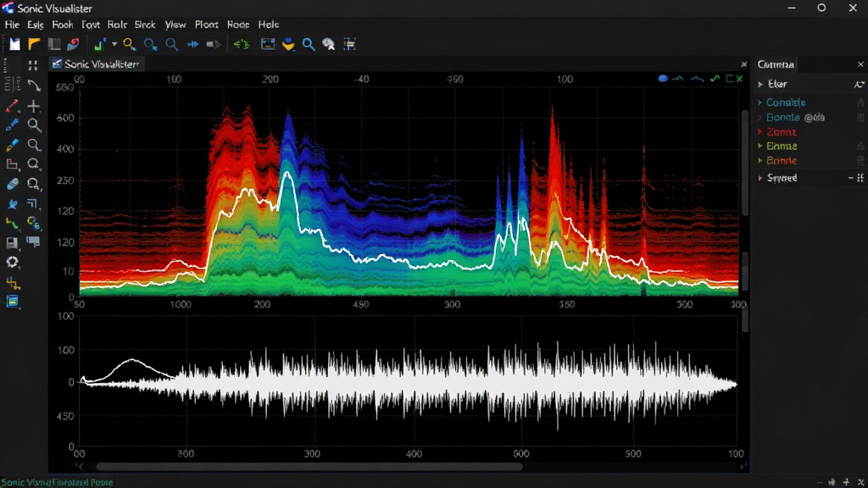This screenshot has width=868, height=488.
Task: Click the green-and-blue bars icon in the top toolbar
Action: [100, 44]
